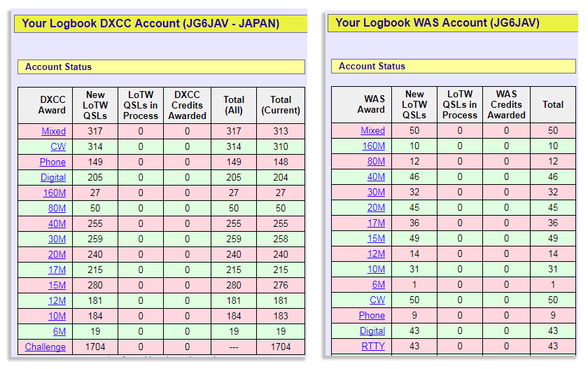
Task: Click the Digital link under WAS Award
Action: coord(372,330)
